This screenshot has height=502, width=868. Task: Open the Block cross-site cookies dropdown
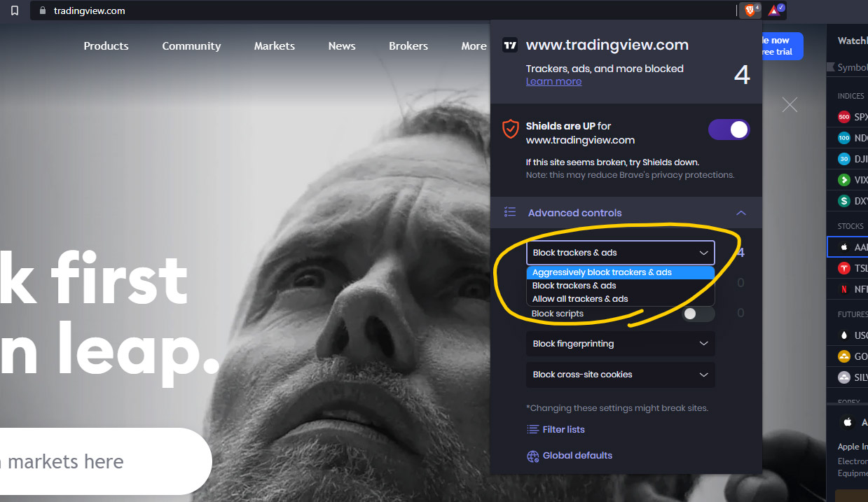tap(621, 375)
